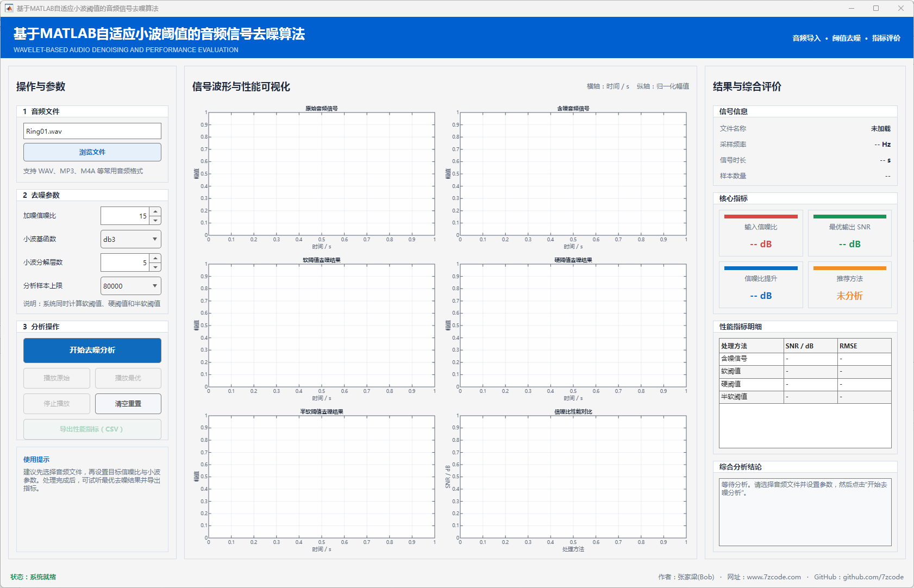Click the 含噪音频信号 plot
The height and width of the screenshot is (588, 914).
(x=573, y=174)
